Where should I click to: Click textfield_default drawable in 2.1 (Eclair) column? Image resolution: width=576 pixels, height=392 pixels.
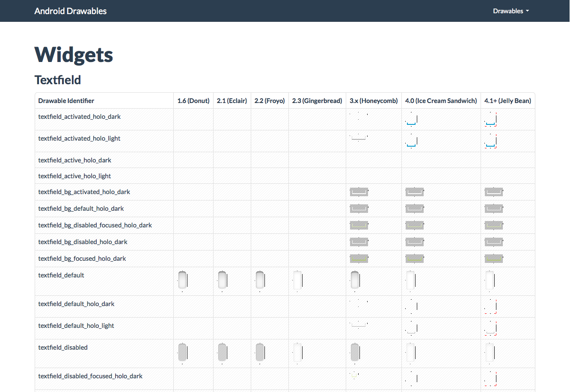222,281
